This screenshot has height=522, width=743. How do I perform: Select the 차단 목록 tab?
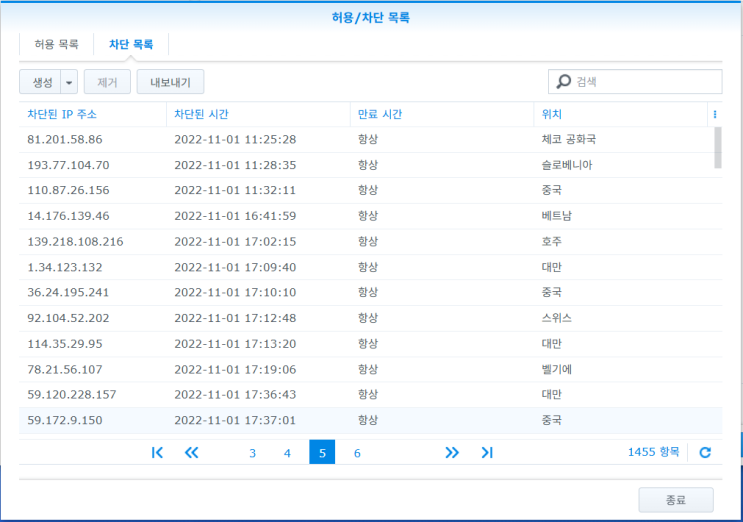pyautogui.click(x=131, y=45)
